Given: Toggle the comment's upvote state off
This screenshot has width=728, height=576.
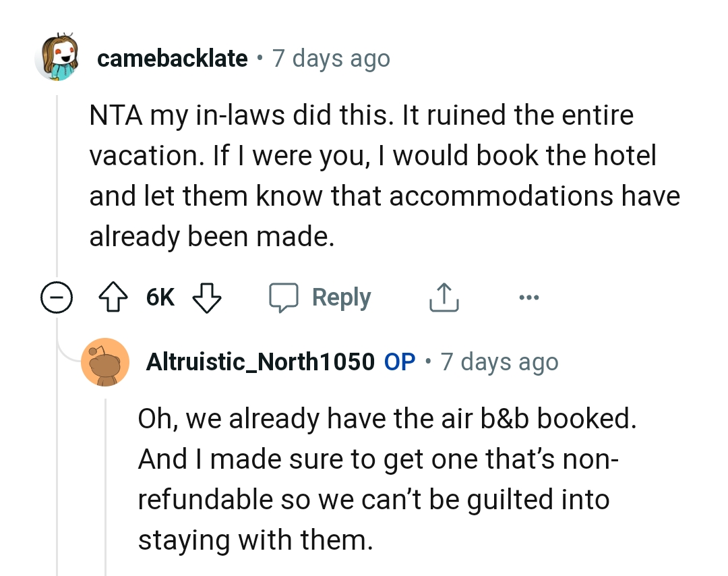Looking at the screenshot, I should coord(113,297).
